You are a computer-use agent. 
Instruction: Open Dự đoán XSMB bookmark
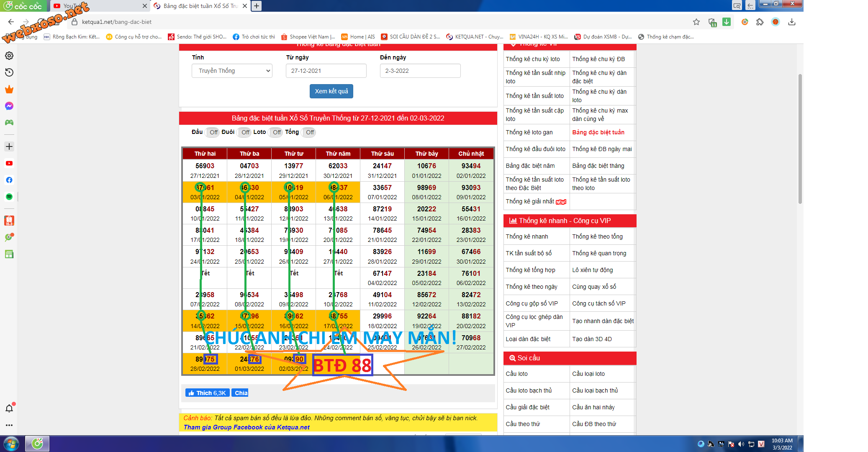point(603,37)
